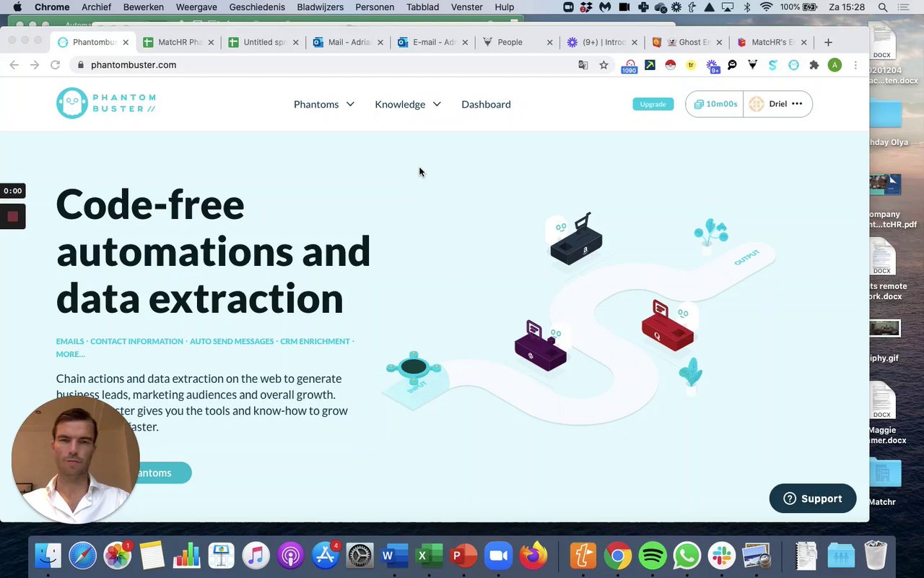Open the Chrome three-dot menu
924x578 pixels.
[855, 65]
